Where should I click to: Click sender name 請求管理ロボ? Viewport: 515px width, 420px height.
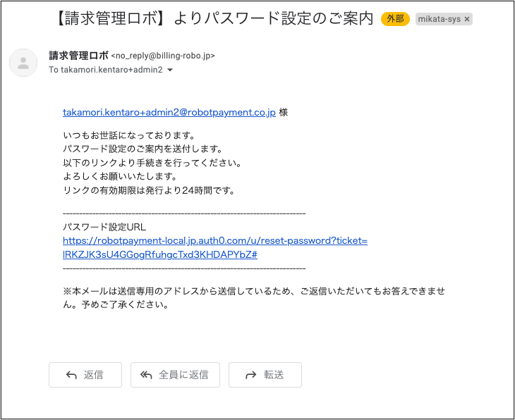tap(78, 56)
